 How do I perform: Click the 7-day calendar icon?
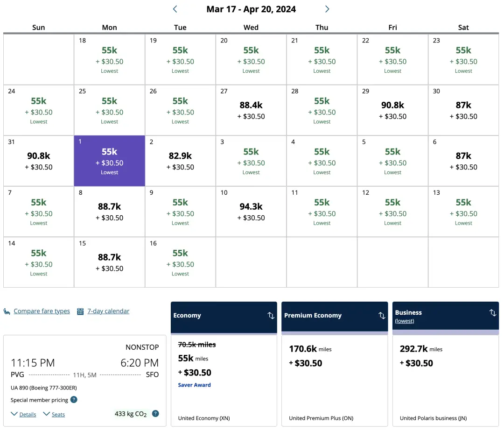[80, 311]
